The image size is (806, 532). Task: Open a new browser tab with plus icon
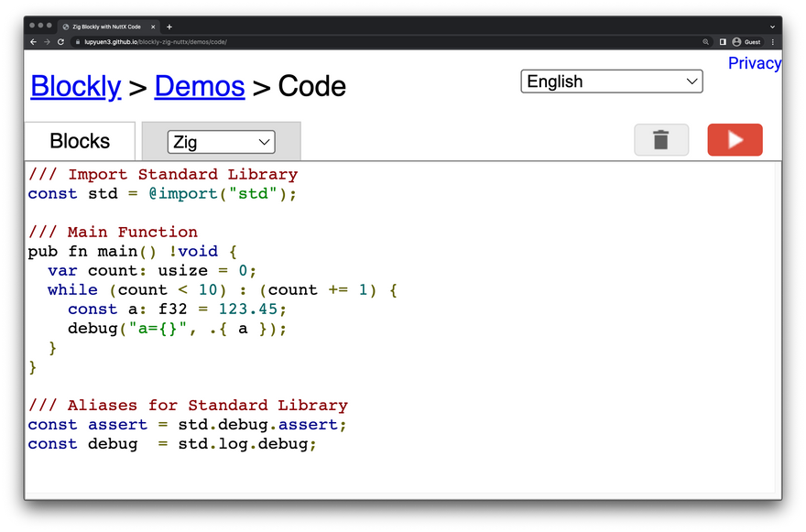pyautogui.click(x=169, y=27)
